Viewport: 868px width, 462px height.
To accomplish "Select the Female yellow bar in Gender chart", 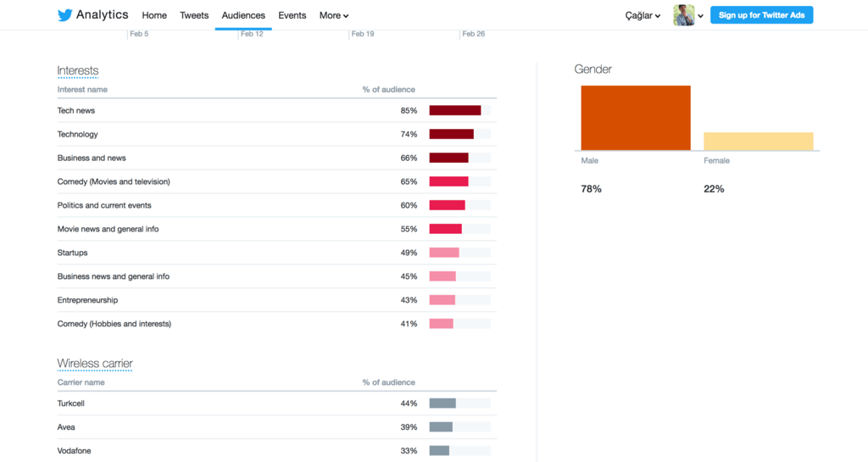I will click(x=759, y=141).
